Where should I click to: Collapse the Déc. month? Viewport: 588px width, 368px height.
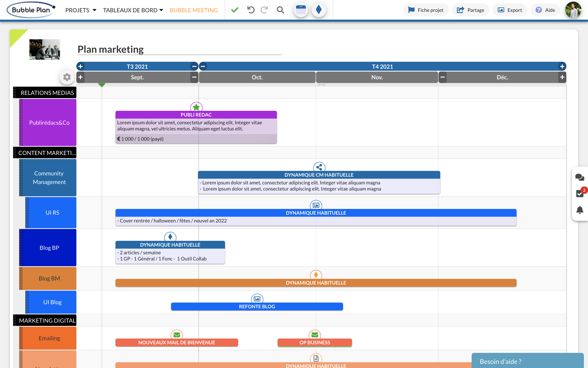443,77
